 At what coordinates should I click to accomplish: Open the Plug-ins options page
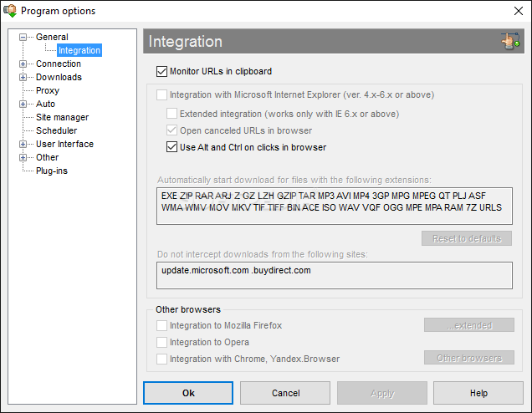(x=52, y=171)
